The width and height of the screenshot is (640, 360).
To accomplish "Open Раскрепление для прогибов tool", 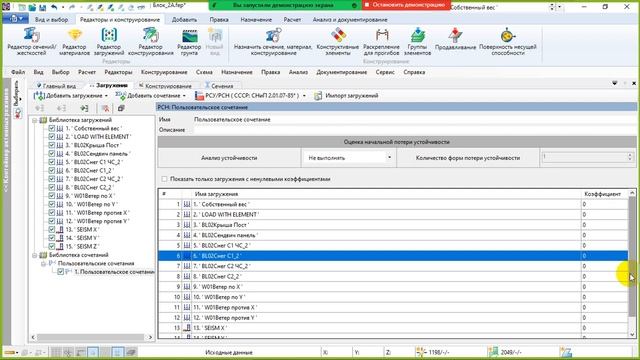I will 381,41.
